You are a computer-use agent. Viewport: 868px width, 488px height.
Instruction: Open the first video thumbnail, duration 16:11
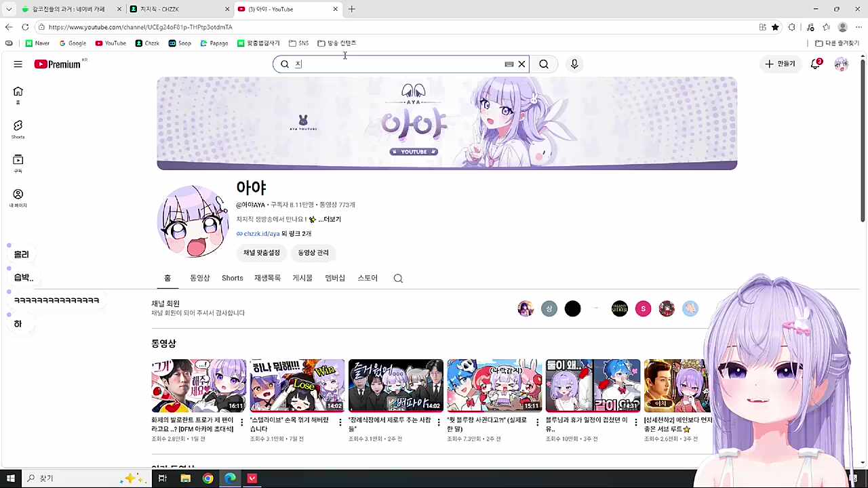point(199,386)
